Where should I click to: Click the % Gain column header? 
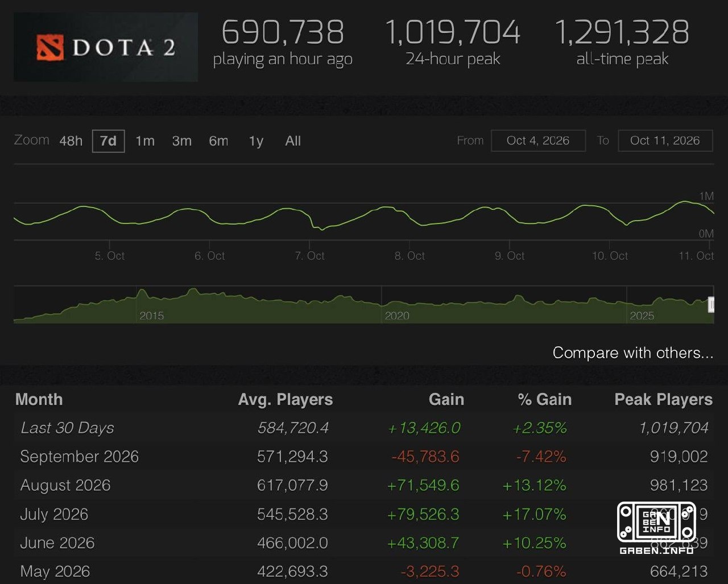545,399
